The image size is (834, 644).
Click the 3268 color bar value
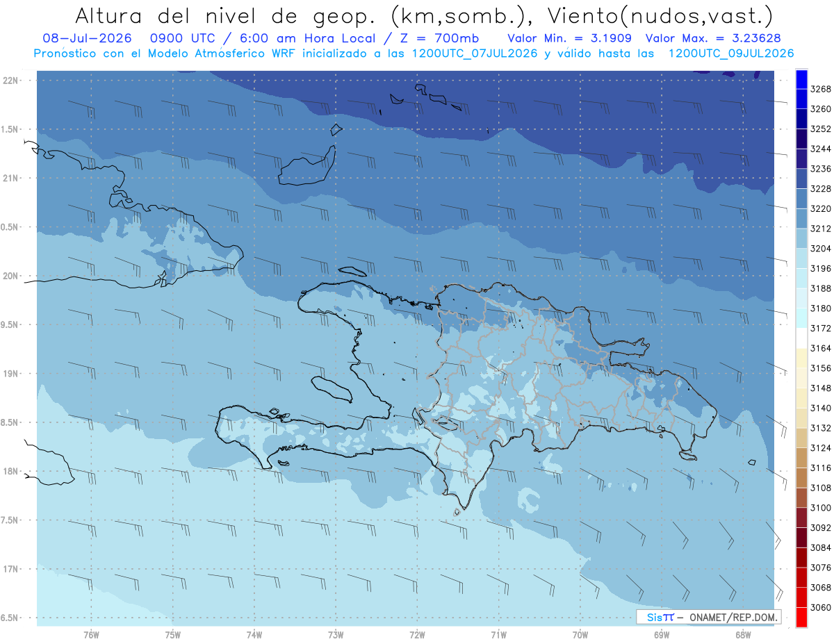click(x=821, y=89)
